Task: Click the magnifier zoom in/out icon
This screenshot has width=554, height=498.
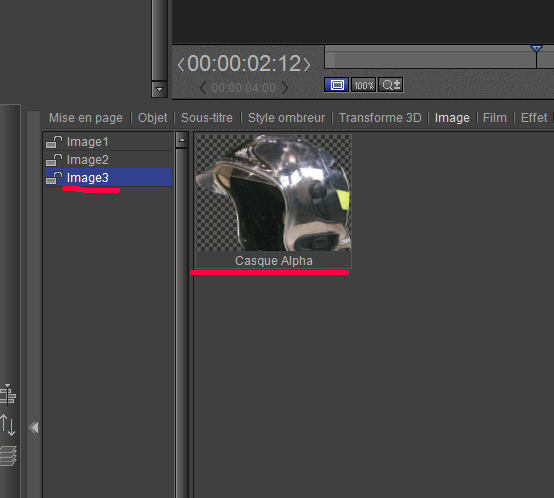Action: [x=391, y=85]
